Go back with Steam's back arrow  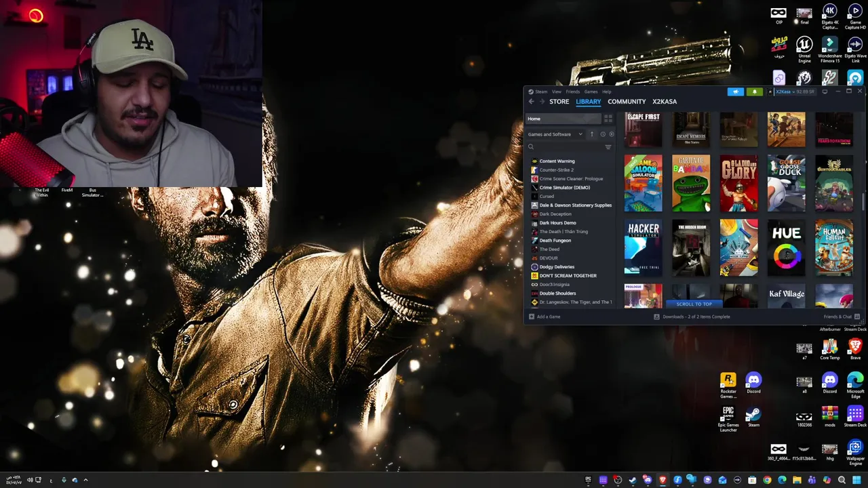point(532,102)
